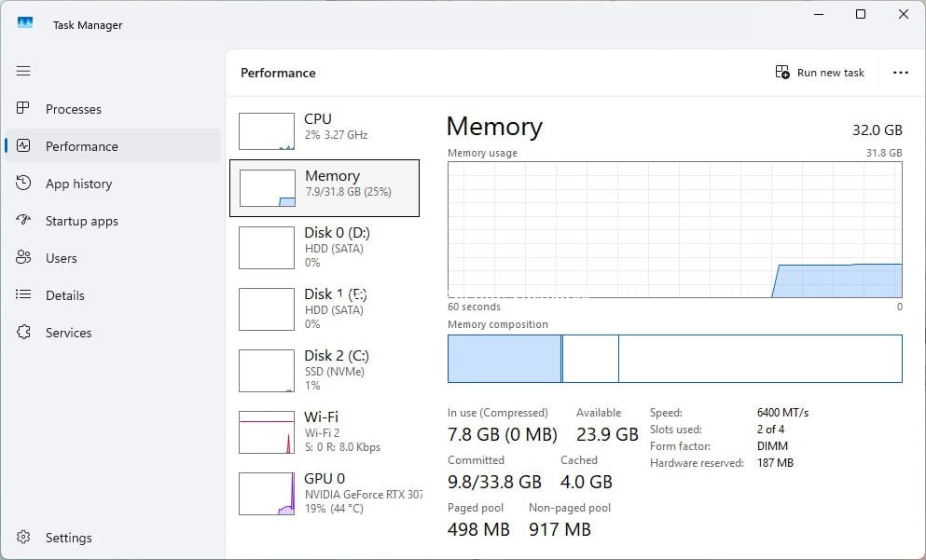
Task: Open the three-dot more options menu
Action: [x=900, y=73]
